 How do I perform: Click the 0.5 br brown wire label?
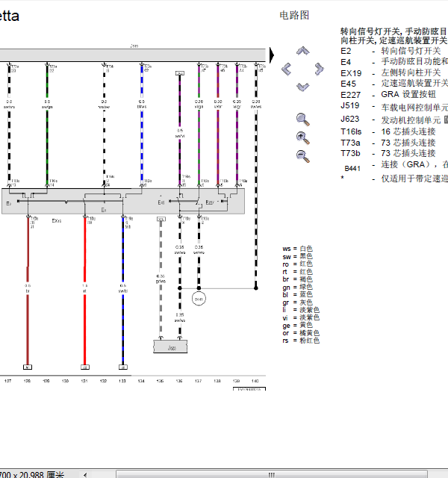pos(28,288)
